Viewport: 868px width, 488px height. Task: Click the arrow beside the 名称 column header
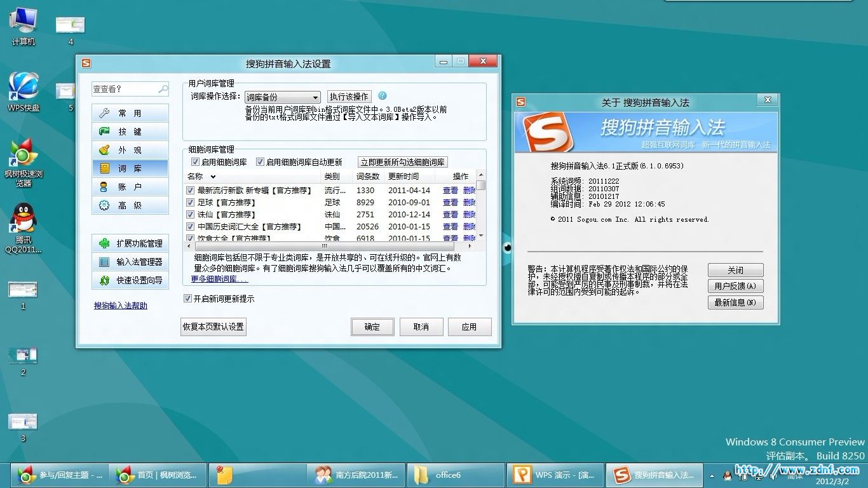pos(214,177)
